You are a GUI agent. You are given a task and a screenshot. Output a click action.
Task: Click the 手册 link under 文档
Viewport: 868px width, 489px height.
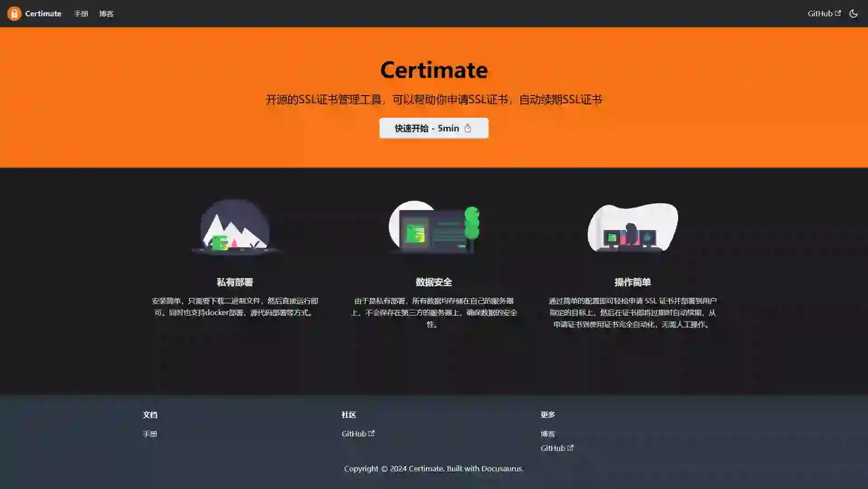coord(150,433)
